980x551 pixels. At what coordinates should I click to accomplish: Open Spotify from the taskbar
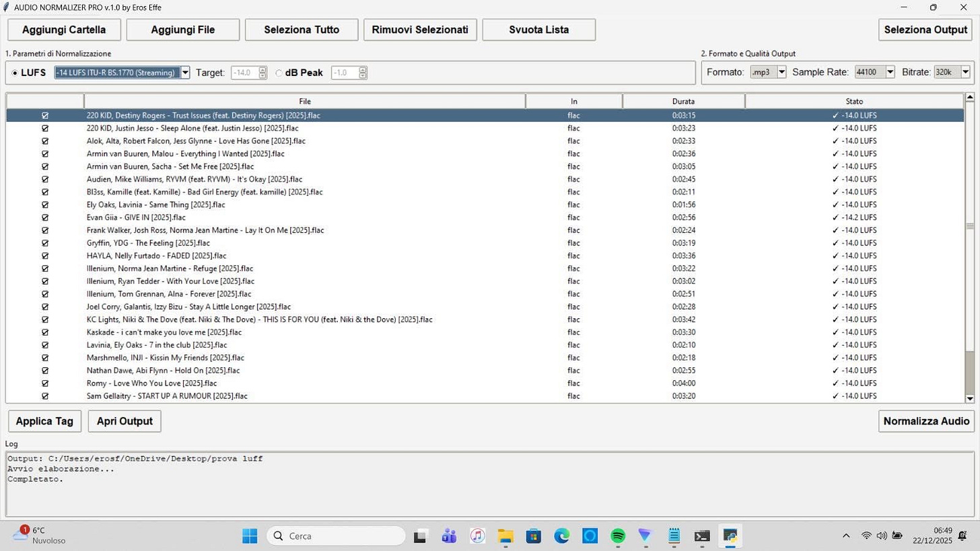pyautogui.click(x=618, y=536)
